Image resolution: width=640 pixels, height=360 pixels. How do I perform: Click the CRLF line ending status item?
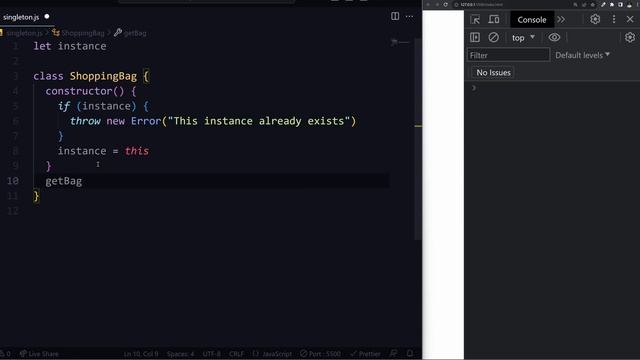coord(236,354)
